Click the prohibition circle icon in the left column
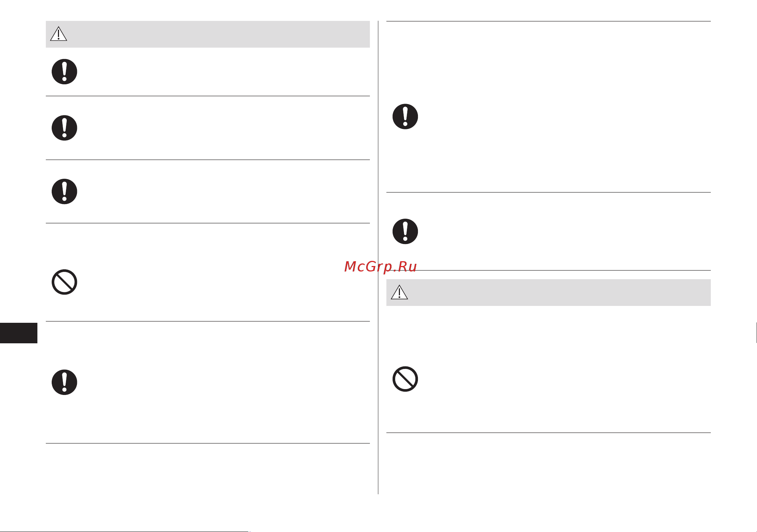This screenshot has width=757, height=532. click(64, 282)
